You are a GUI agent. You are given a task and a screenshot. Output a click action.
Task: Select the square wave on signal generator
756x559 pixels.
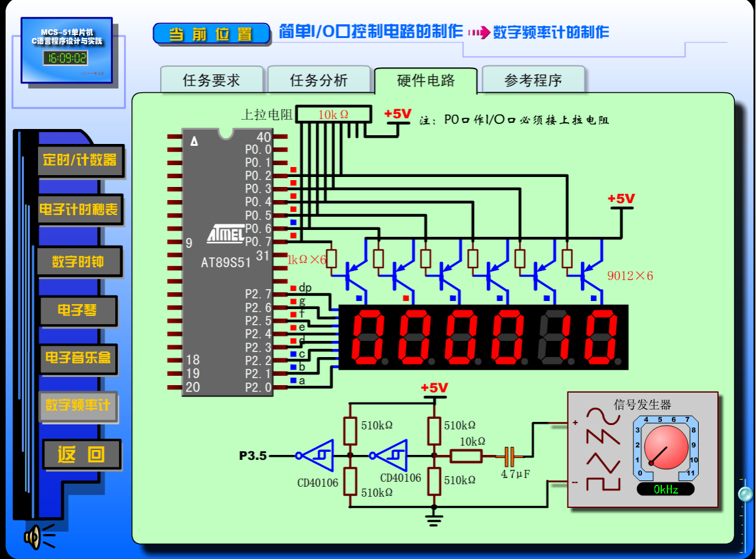click(x=603, y=485)
